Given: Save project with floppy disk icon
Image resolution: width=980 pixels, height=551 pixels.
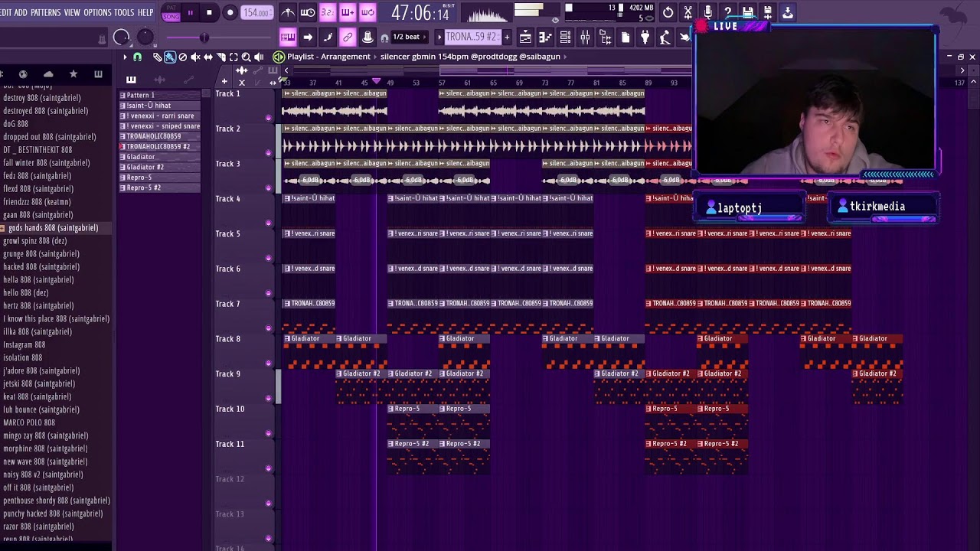Looking at the screenshot, I should (748, 12).
